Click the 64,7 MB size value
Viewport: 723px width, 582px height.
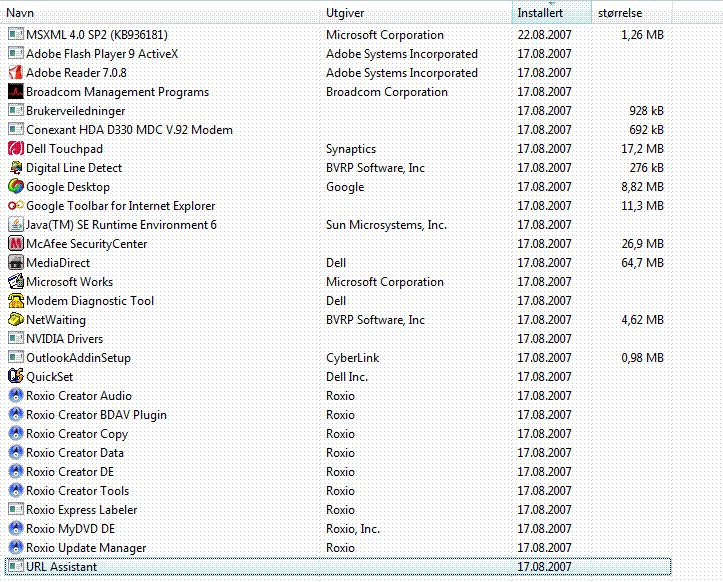(x=642, y=262)
